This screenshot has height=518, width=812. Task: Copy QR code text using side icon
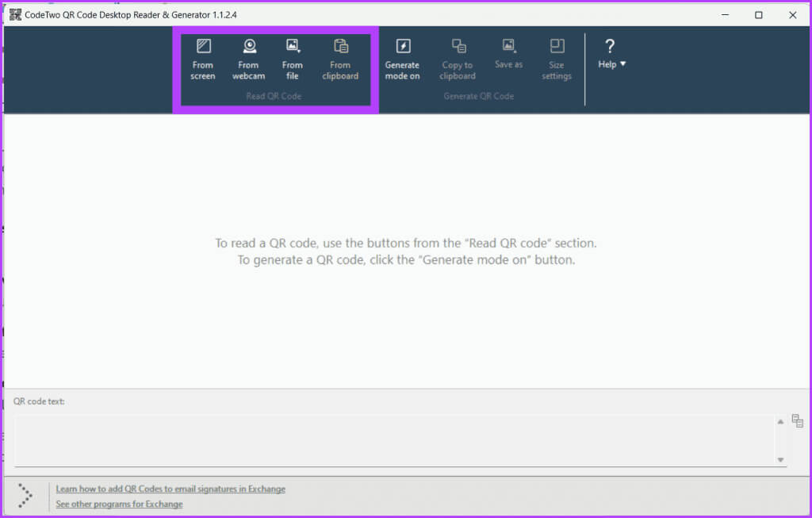click(x=798, y=420)
